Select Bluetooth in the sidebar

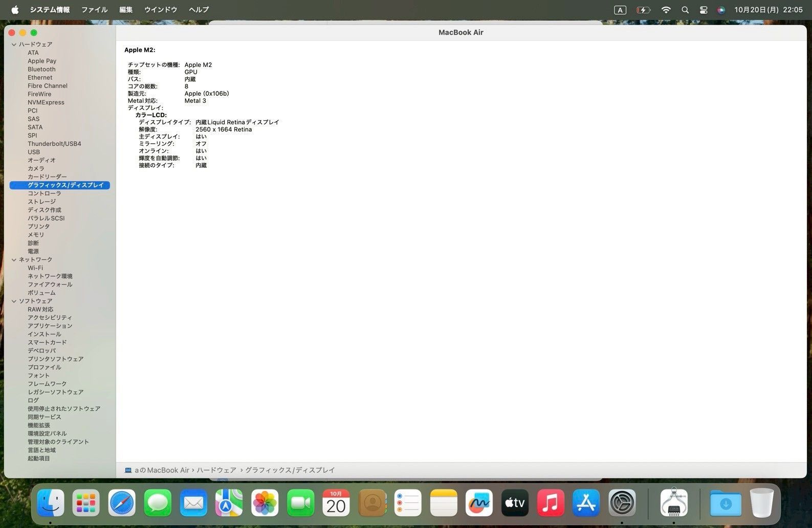tap(41, 69)
